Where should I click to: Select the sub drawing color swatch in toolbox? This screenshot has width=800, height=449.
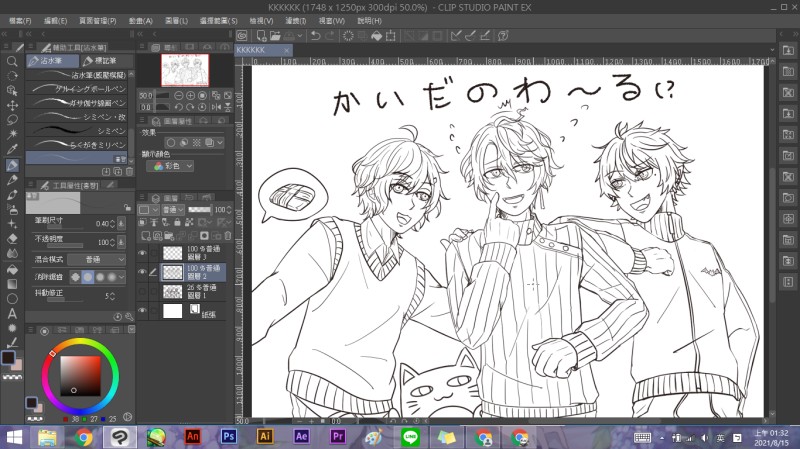point(16,364)
